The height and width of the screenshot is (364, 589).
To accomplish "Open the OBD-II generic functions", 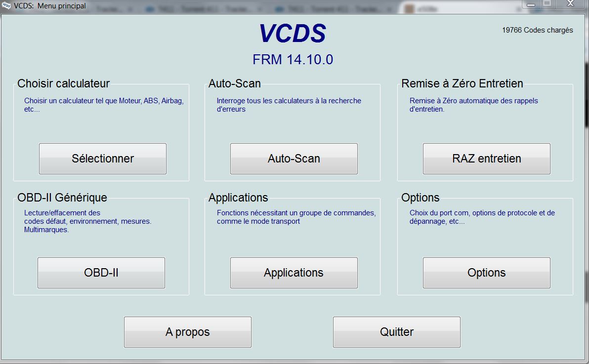I will coord(101,273).
